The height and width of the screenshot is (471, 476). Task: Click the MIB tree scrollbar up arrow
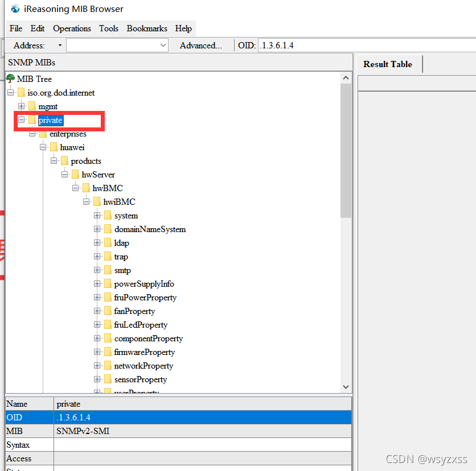pos(346,78)
